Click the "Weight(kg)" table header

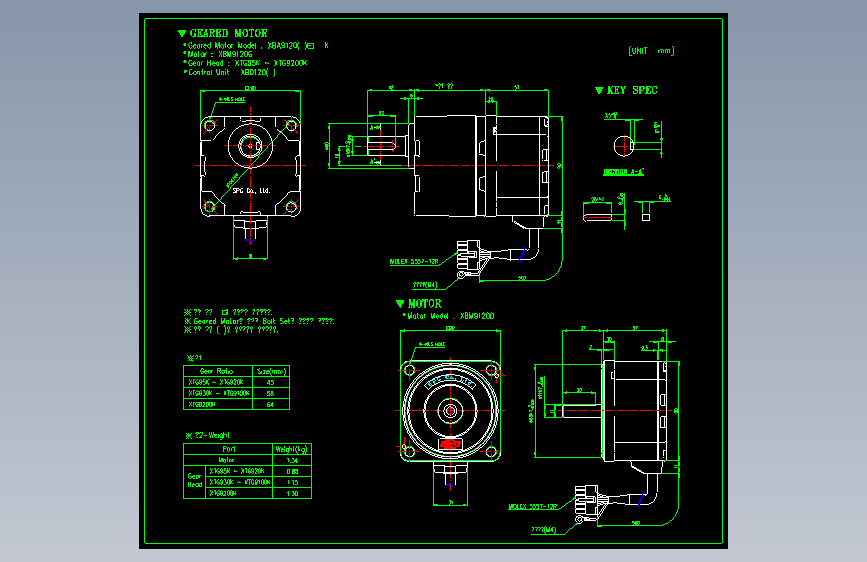point(291,449)
